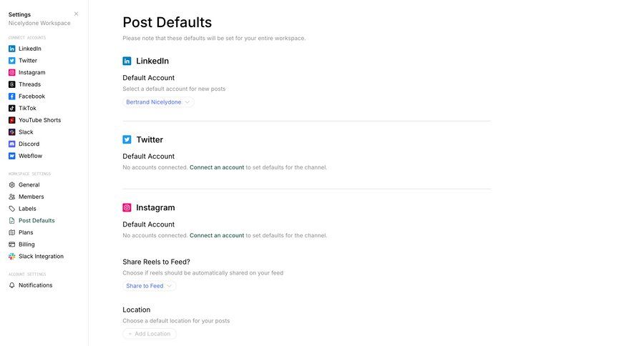Viewport: 644px width, 346px height.
Task: Click the Notifications bell icon
Action: (x=12, y=285)
